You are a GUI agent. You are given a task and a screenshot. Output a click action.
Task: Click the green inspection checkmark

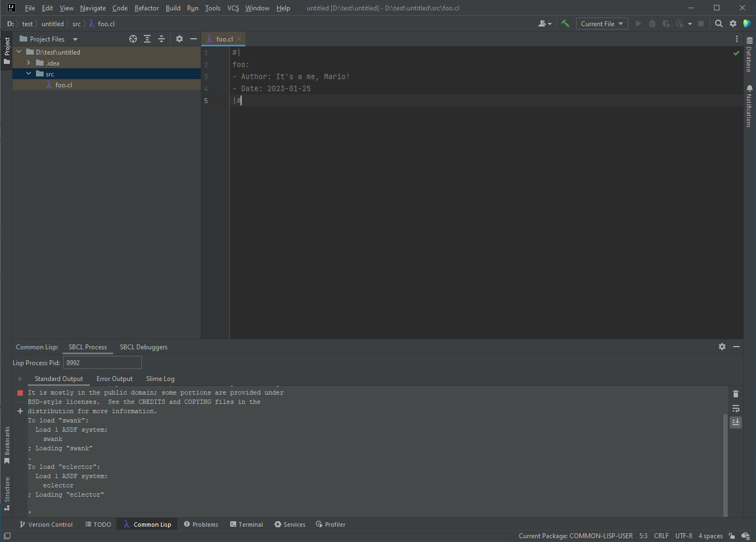(736, 53)
